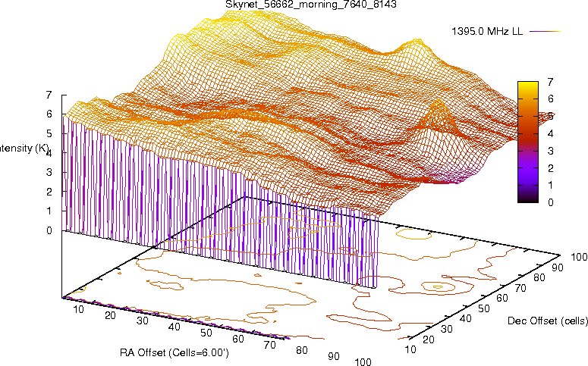Click RA Offset axis tick label 60
588x366 pixels.
[238, 339]
